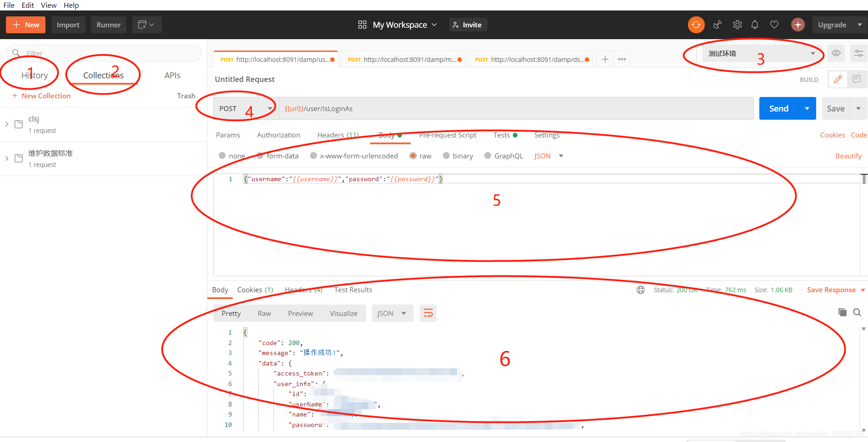
Task: Click the wrap lines icon in response
Action: coord(428,313)
